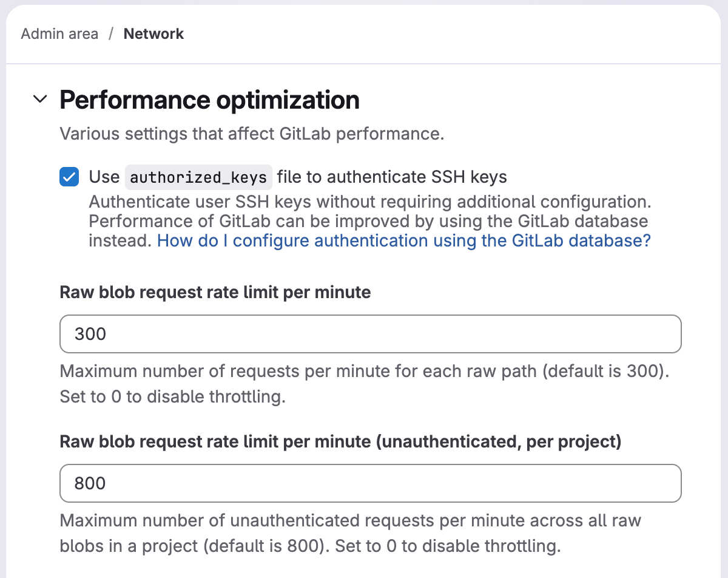This screenshot has height=578, width=728.
Task: Select Network in the breadcrumb trail
Action: 153,34
